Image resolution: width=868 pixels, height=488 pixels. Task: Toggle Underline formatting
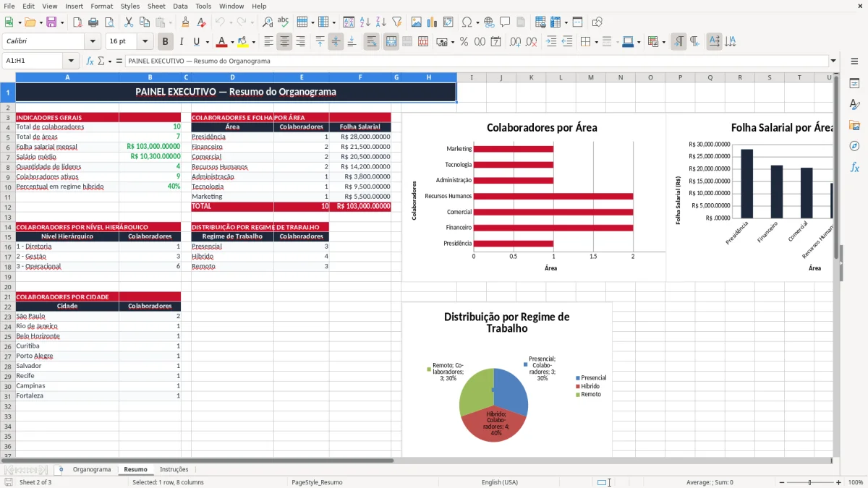point(197,42)
